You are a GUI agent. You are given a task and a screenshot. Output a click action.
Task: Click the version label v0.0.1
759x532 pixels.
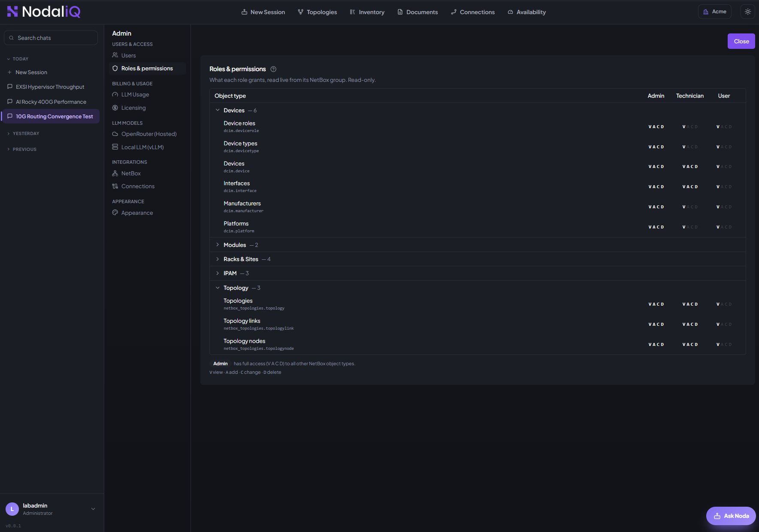point(13,526)
